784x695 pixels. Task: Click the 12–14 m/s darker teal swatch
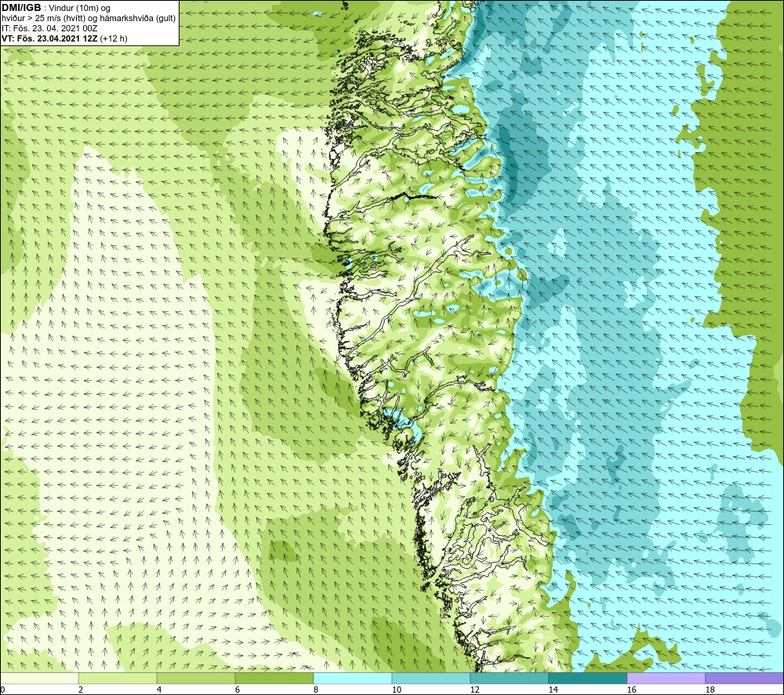[x=510, y=679]
